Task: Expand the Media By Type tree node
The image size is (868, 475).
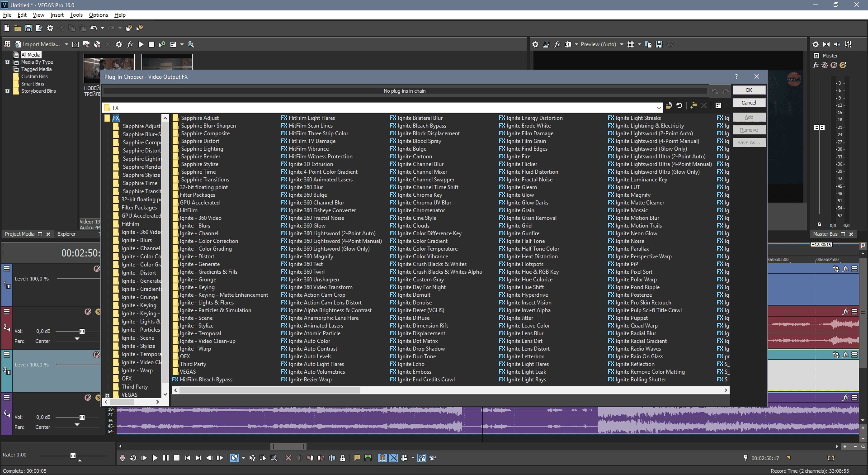Action: (7, 62)
